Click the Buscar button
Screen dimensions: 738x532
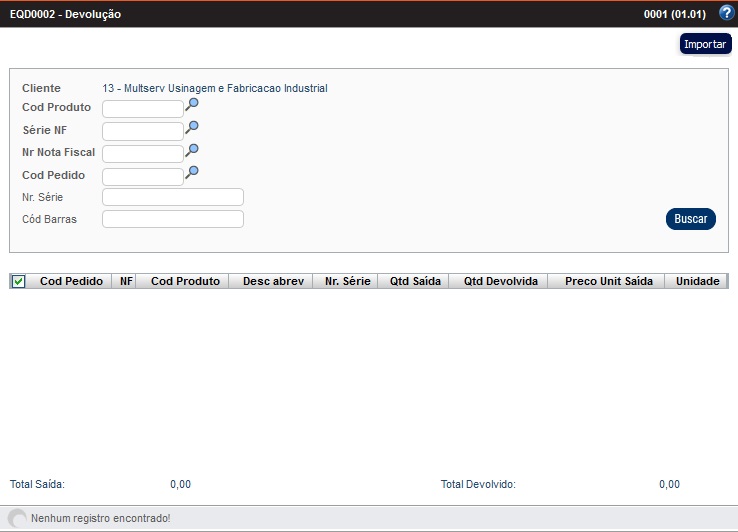690,219
